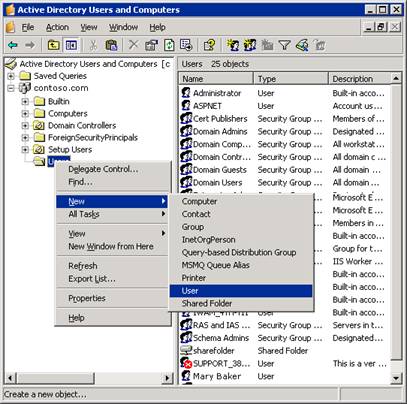Choose Computer from the New submenu
This screenshot has height=404, width=407.
tap(241, 201)
